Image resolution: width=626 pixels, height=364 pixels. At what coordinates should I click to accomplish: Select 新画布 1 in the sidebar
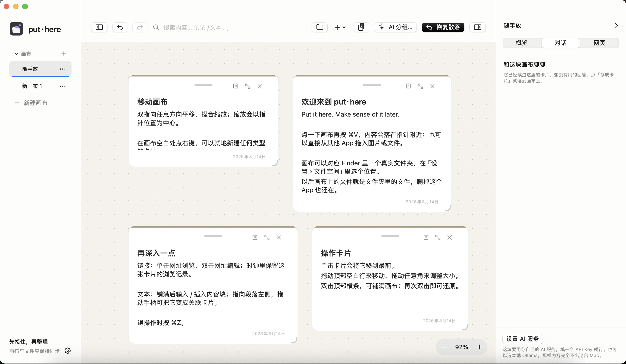point(40,86)
